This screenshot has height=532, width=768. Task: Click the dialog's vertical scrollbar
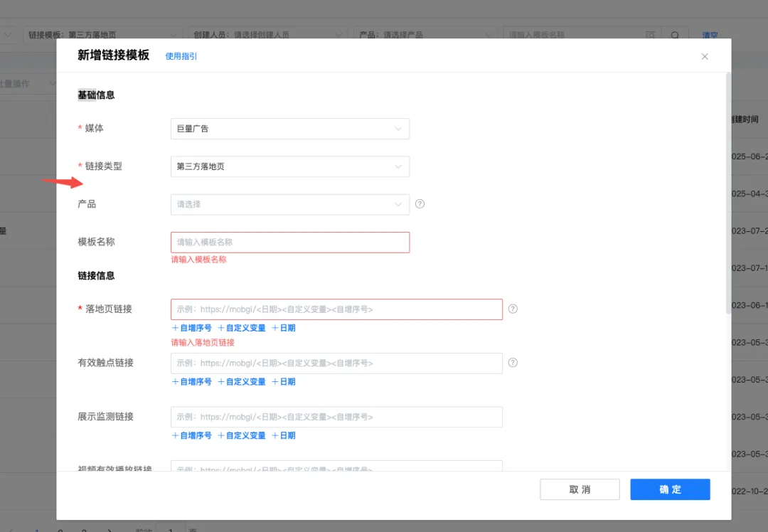pyautogui.click(x=728, y=193)
